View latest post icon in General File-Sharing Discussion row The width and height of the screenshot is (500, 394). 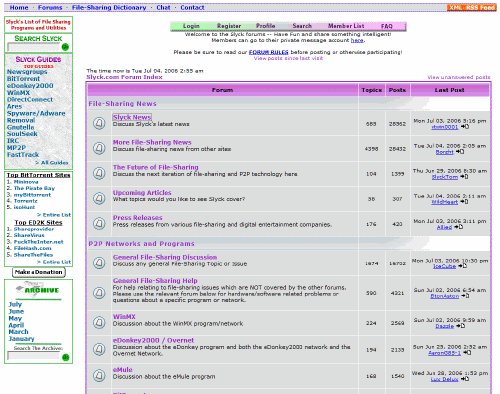(x=463, y=266)
